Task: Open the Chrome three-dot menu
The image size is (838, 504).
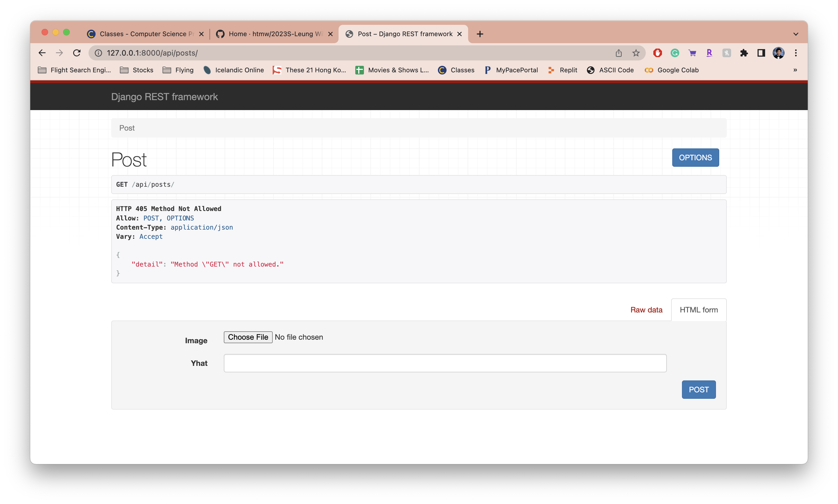Action: [796, 53]
